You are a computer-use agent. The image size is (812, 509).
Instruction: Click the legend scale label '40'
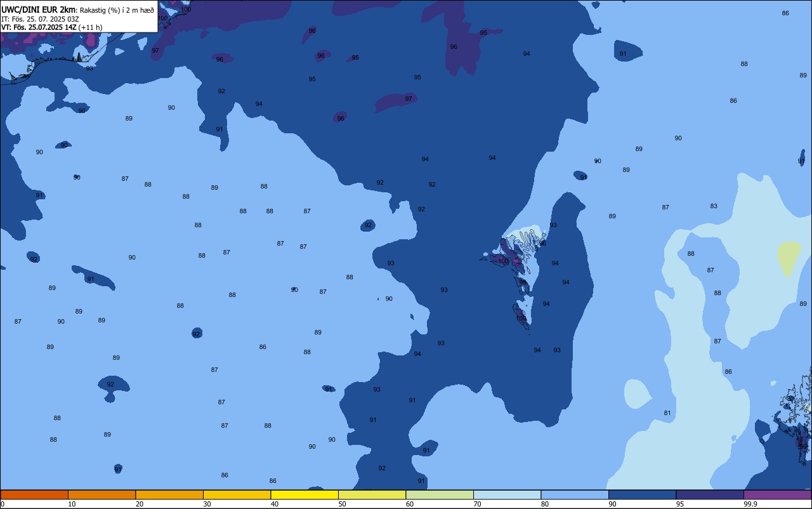275,504
